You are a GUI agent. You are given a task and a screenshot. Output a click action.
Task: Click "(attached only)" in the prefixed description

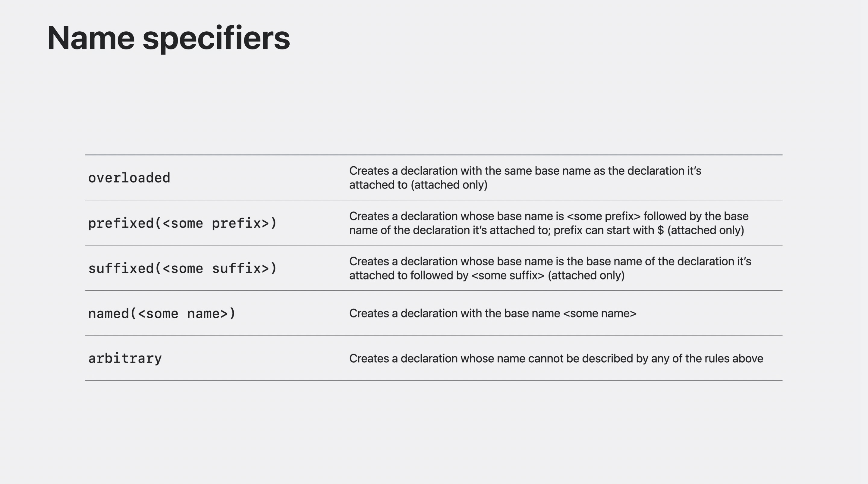tap(706, 230)
